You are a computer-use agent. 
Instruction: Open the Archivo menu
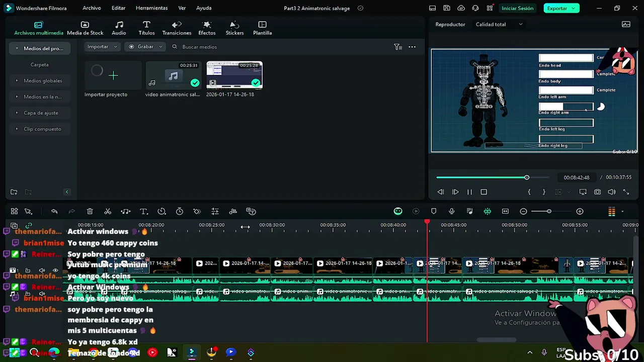click(92, 8)
